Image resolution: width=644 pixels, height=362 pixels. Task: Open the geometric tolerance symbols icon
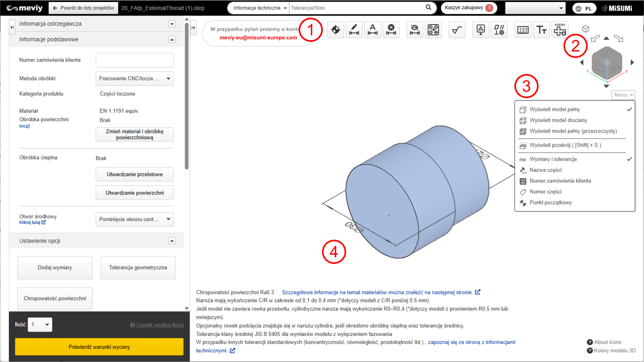499,30
